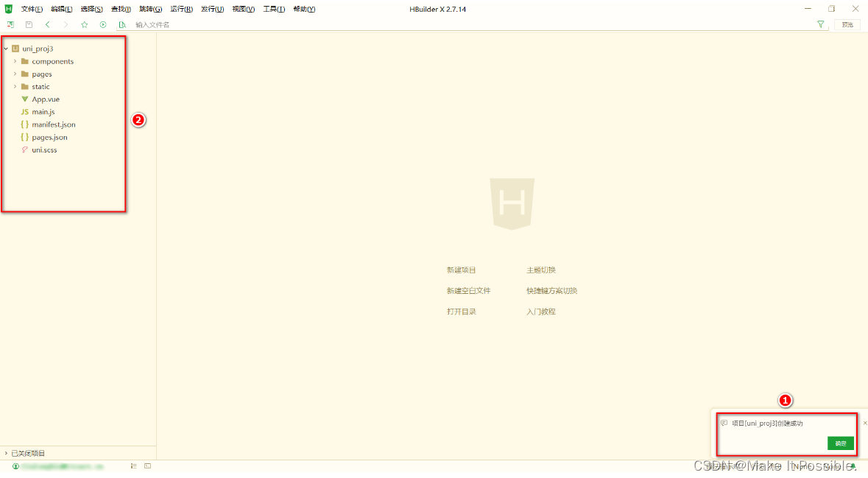
Task: Expand the pages folder
Action: (15, 74)
